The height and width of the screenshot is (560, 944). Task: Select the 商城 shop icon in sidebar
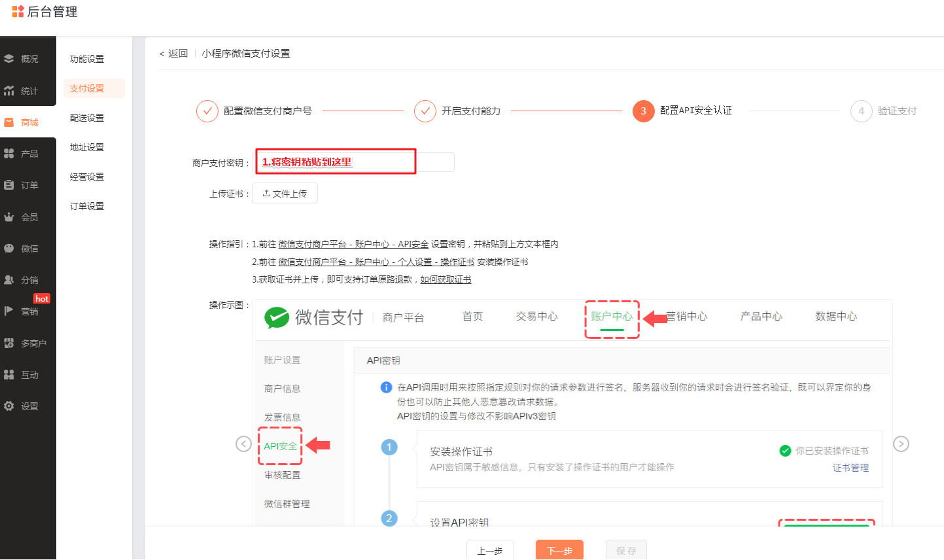[x=9, y=122]
